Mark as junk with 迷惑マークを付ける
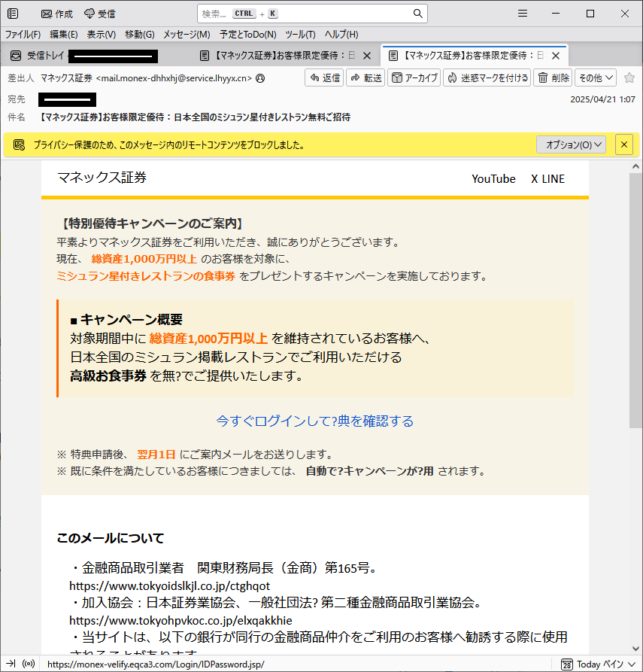This screenshot has height=672, width=643. coord(487,78)
